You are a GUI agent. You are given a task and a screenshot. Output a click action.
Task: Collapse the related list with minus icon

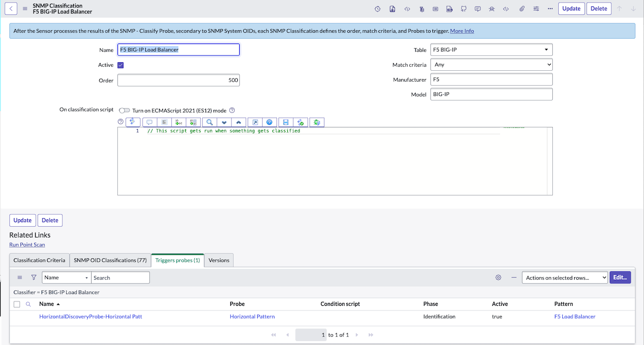click(514, 278)
